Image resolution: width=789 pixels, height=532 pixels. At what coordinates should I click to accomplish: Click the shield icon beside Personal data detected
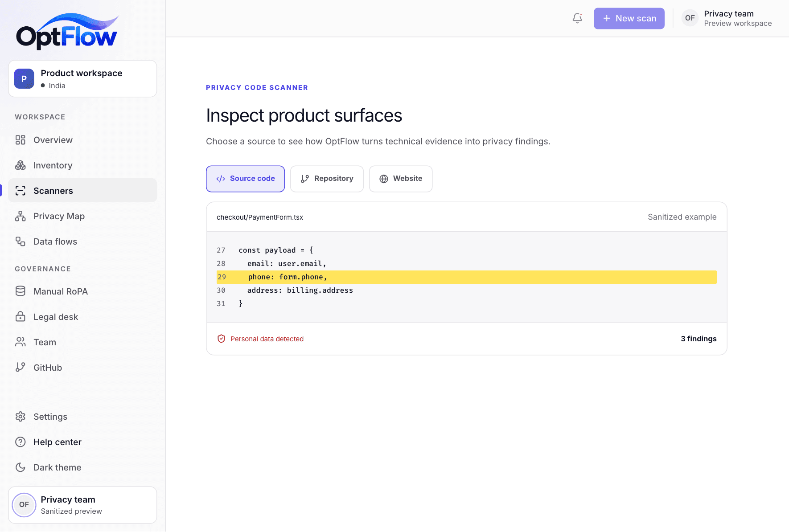221,339
